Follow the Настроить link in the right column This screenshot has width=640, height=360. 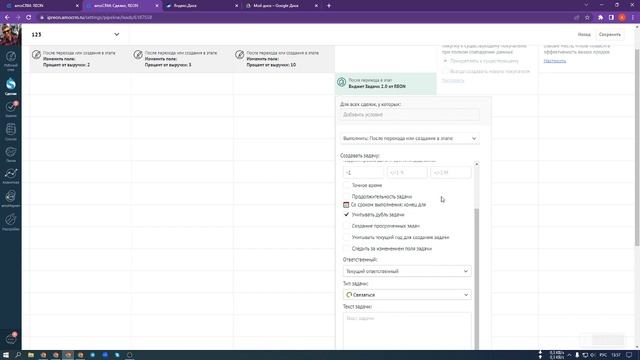[x=555, y=61]
